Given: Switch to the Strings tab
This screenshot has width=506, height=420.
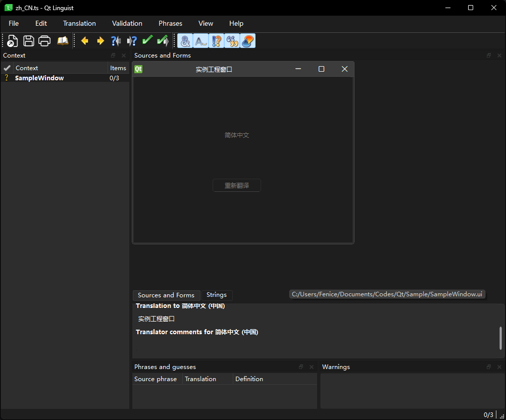Looking at the screenshot, I should pos(217,295).
